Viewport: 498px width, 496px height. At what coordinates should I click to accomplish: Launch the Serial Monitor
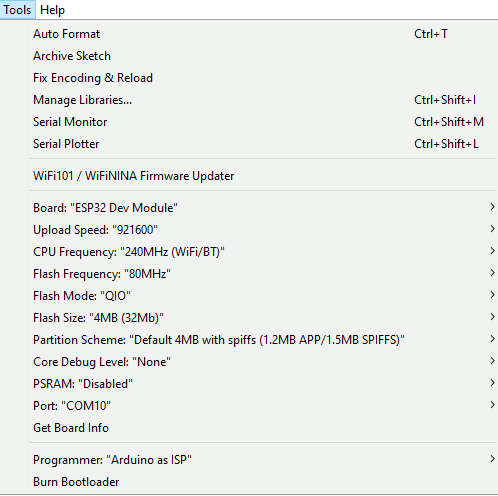tap(263, 122)
